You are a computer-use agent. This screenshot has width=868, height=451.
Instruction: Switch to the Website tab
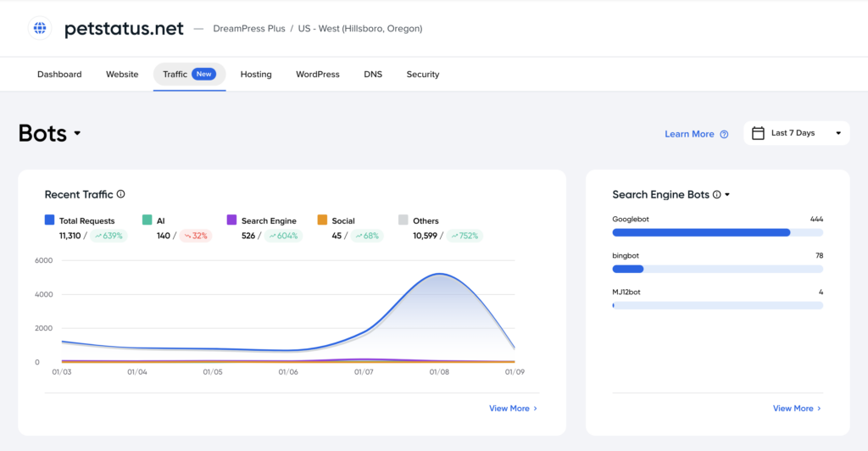click(122, 74)
